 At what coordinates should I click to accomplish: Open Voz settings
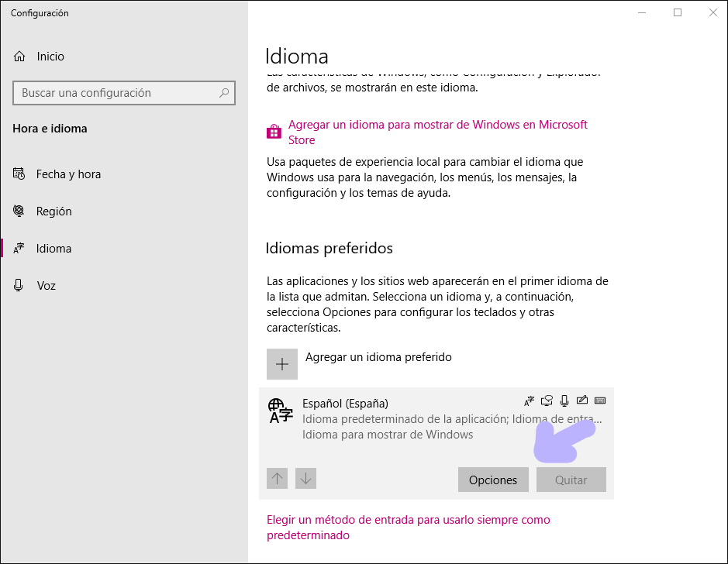pyautogui.click(x=46, y=286)
